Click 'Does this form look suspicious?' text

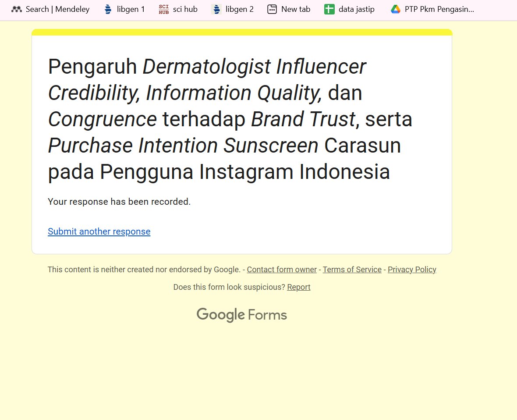tap(229, 287)
